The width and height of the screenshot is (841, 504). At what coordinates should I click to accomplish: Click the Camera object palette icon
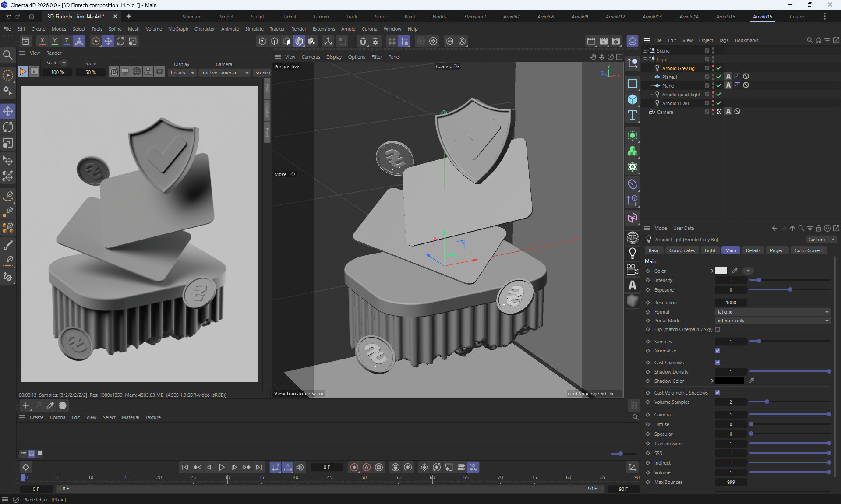pos(632,269)
